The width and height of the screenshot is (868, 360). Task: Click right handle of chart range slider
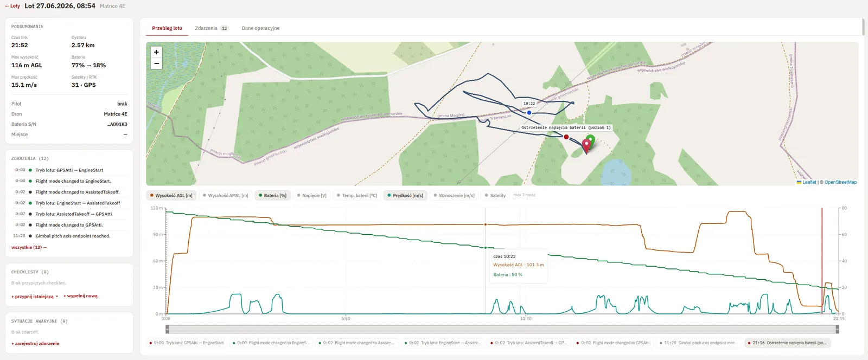(838, 329)
